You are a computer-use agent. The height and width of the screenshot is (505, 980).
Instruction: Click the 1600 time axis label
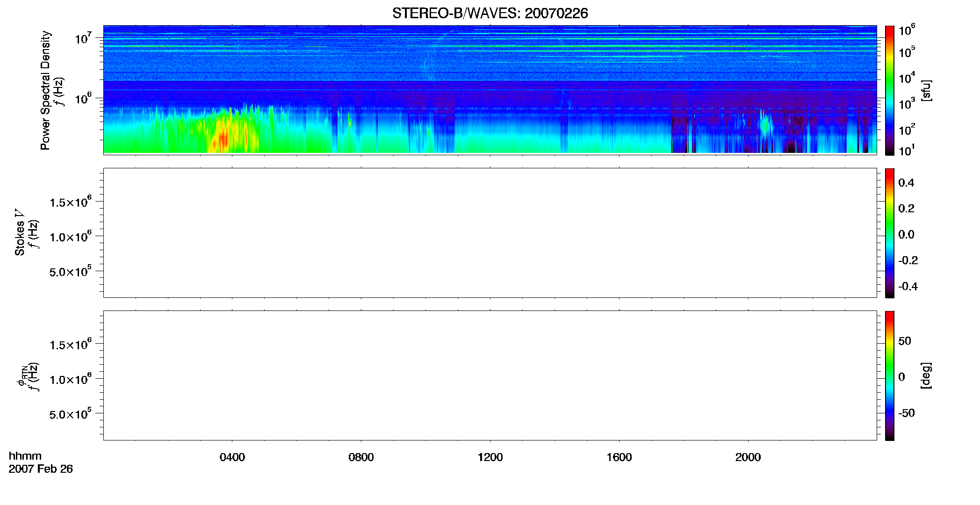(619, 457)
